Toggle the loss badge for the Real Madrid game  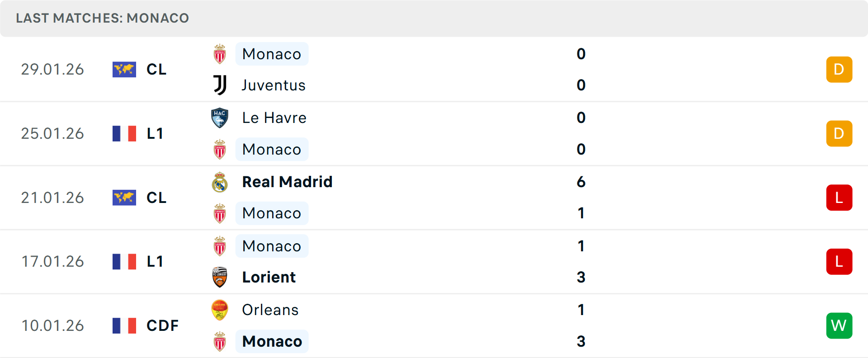(839, 198)
